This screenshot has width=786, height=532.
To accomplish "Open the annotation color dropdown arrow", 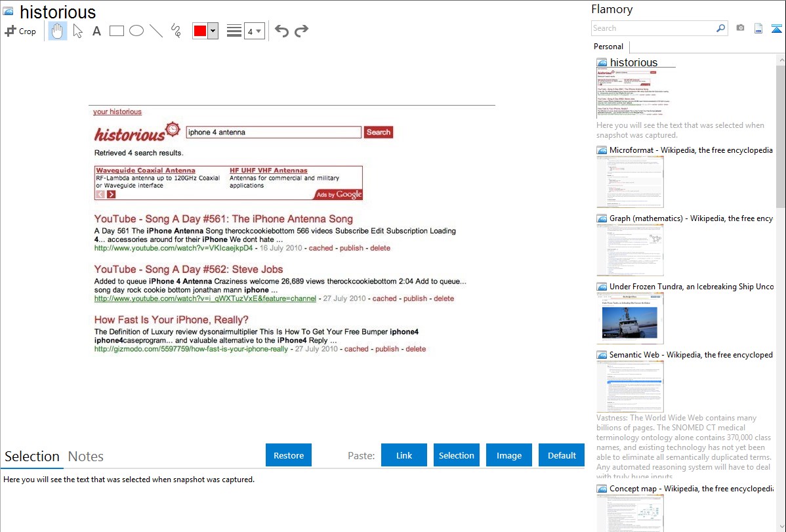I will (213, 31).
